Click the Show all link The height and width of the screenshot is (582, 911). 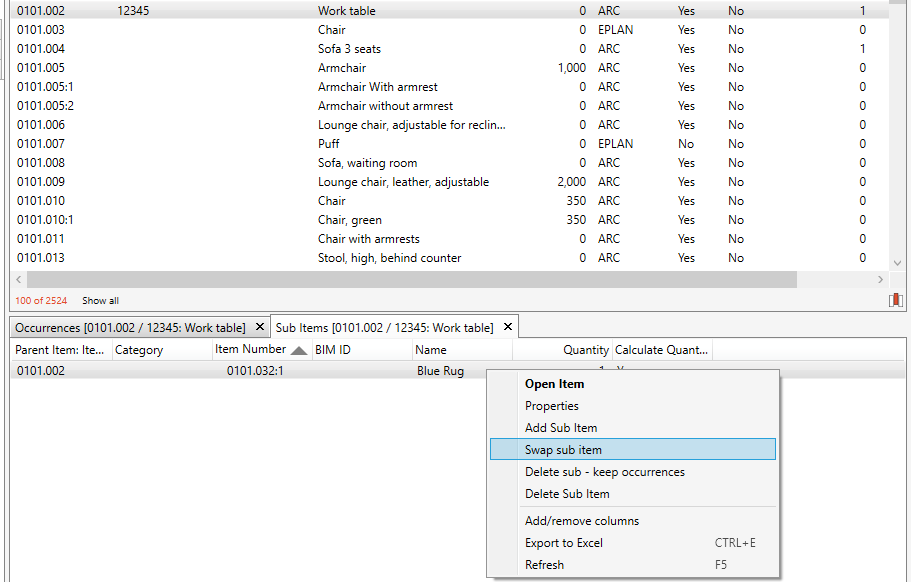pyautogui.click(x=100, y=301)
